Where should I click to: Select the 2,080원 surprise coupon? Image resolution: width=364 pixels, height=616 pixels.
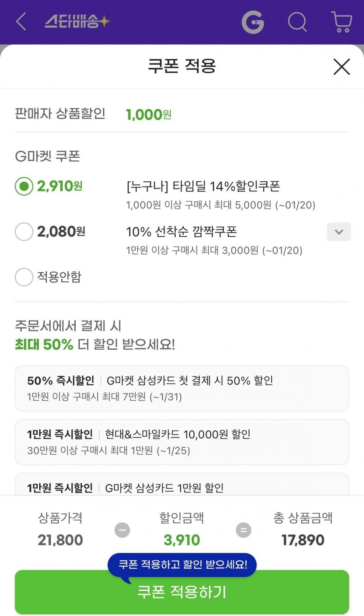(24, 232)
